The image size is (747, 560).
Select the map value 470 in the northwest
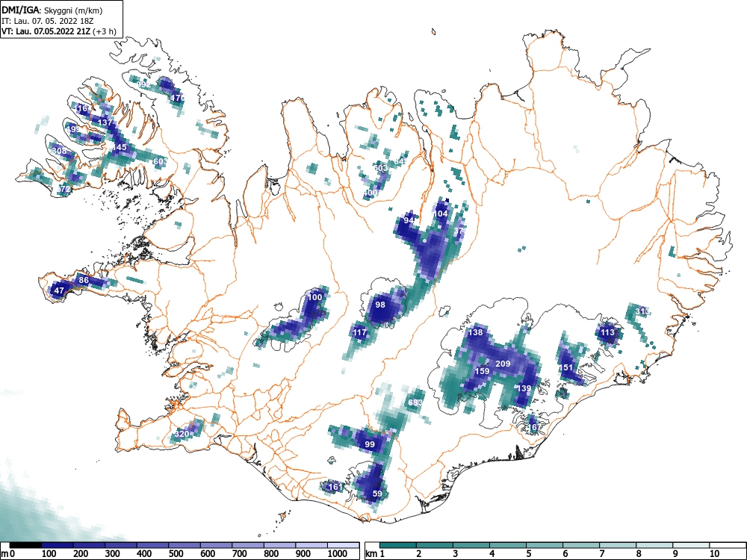[x=177, y=98]
